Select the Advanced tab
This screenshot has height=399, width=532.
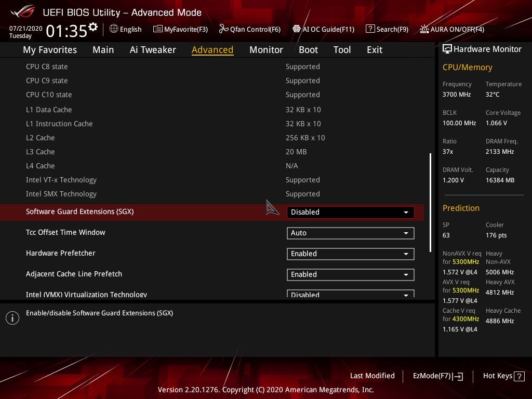point(212,50)
